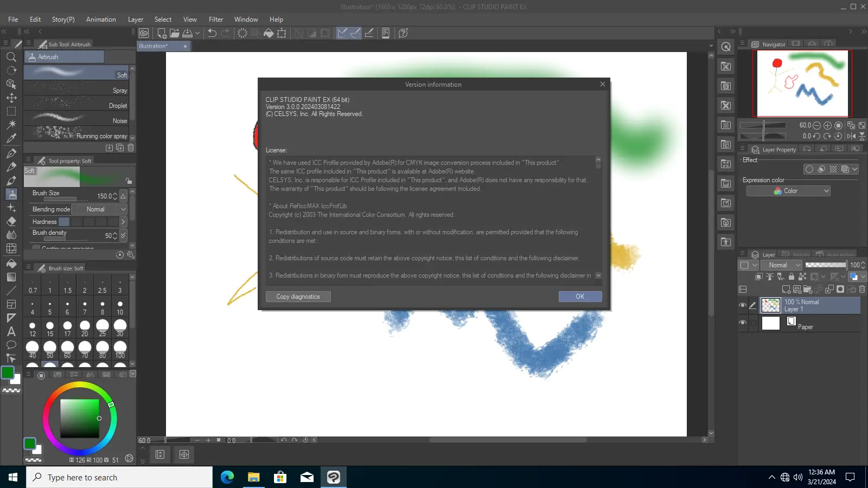
Task: Toggle Lock layer icon
Action: [792, 277]
